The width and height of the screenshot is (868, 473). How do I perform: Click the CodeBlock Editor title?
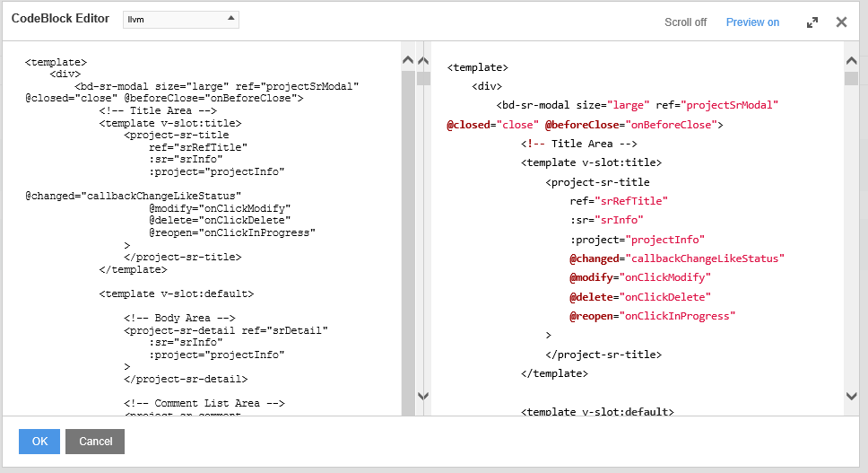point(60,18)
